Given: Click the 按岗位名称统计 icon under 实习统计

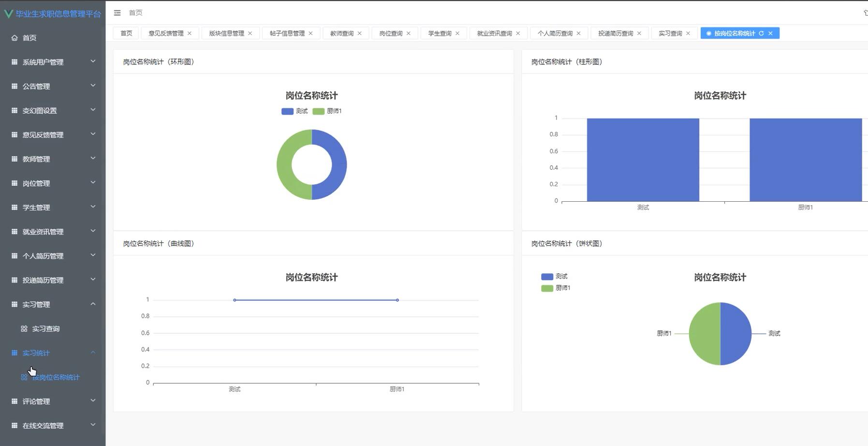Looking at the screenshot, I should tap(24, 377).
